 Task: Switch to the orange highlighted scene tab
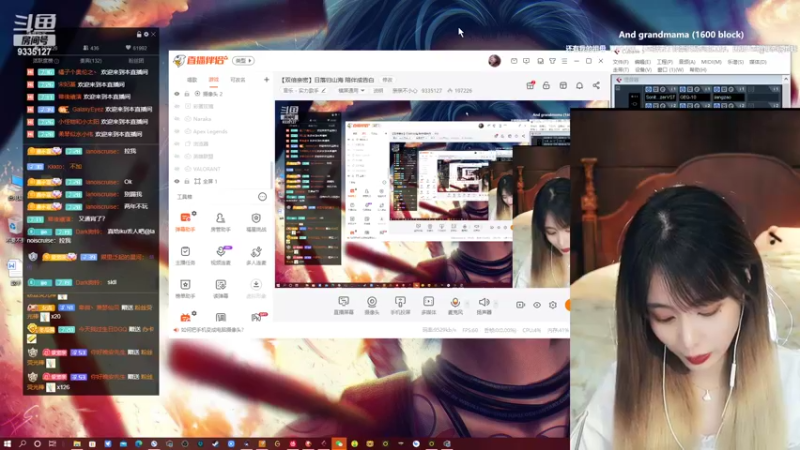point(213,80)
